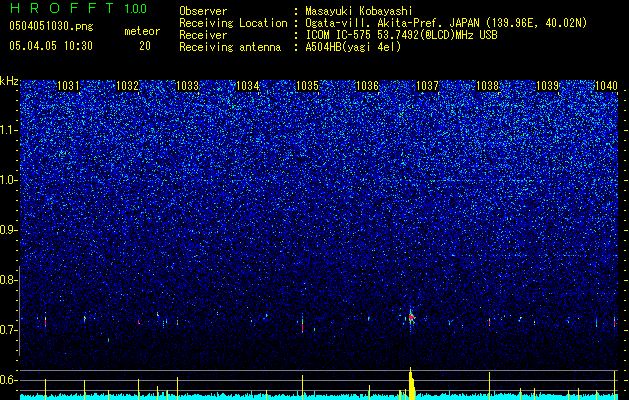Click the meteor count value 20
This screenshot has width=629, height=400.
pyautogui.click(x=145, y=46)
